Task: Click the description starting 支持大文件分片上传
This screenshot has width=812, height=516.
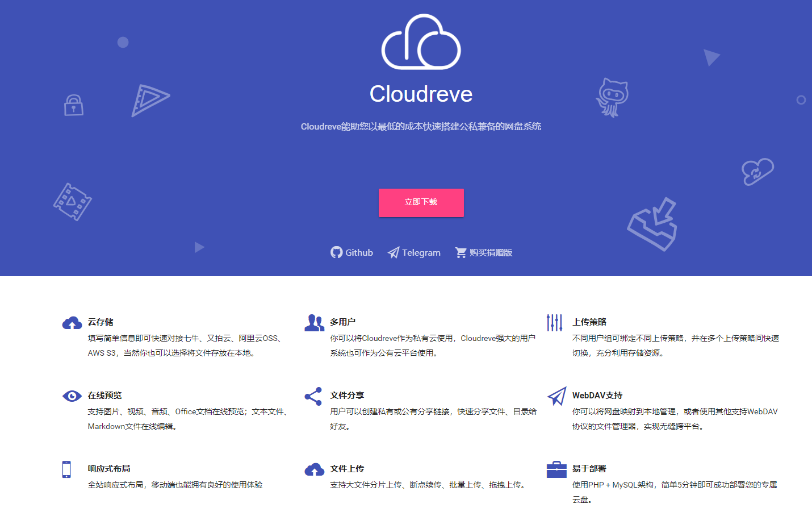Action: pyautogui.click(x=429, y=485)
